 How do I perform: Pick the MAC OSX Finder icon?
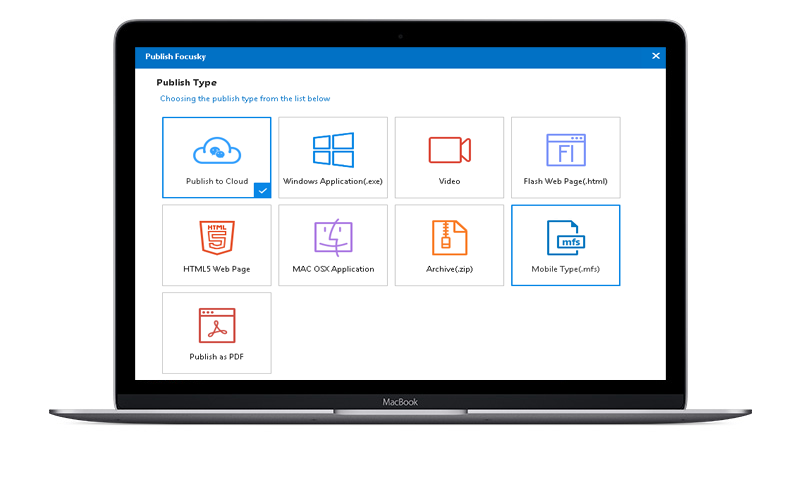[x=333, y=237]
